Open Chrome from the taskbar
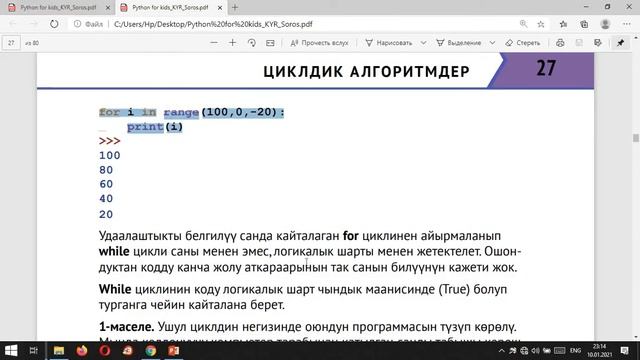 [x=151, y=351]
